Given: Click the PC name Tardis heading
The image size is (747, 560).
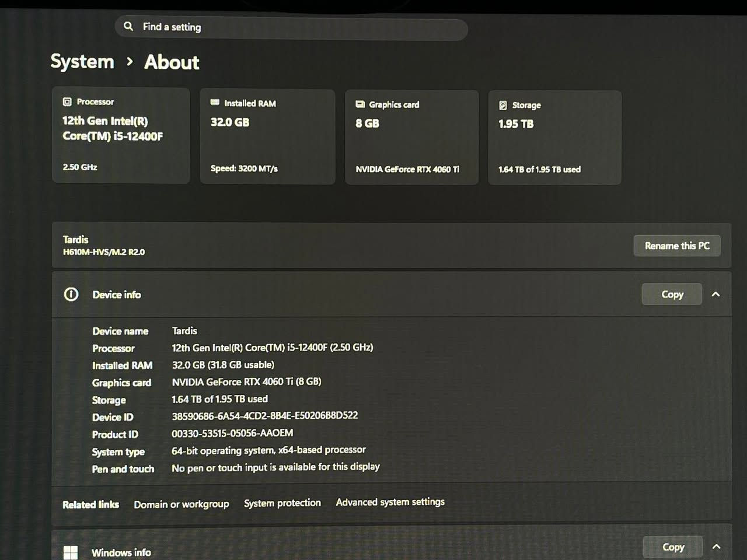Looking at the screenshot, I should click(75, 239).
